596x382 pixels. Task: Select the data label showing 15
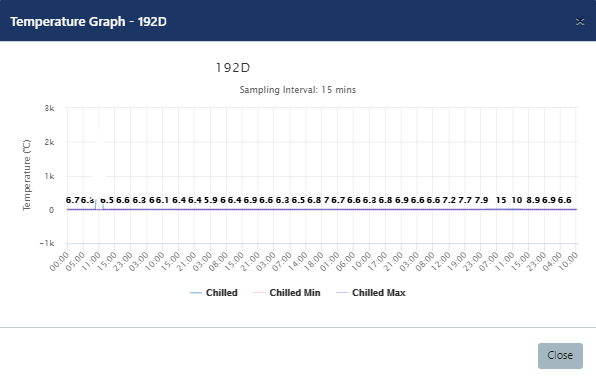501,200
